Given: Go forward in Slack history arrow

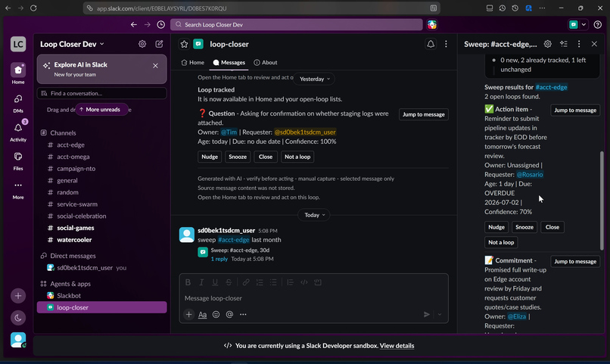Looking at the screenshot, I should [x=147, y=24].
